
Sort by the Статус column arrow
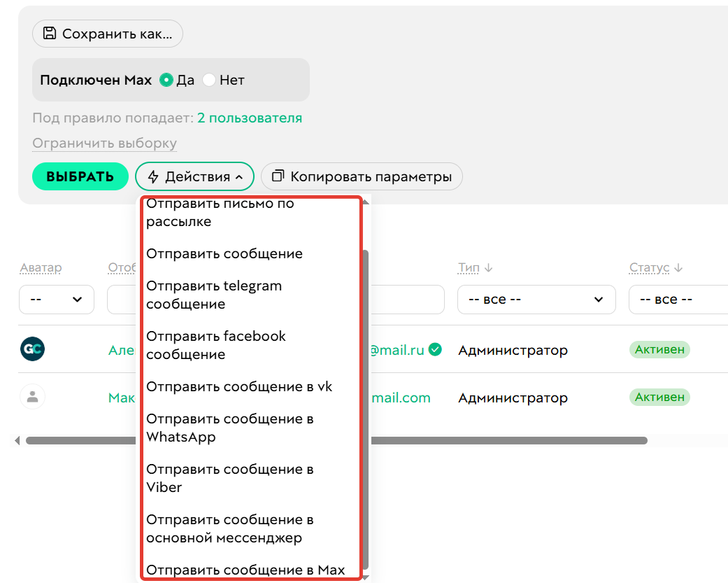(678, 267)
